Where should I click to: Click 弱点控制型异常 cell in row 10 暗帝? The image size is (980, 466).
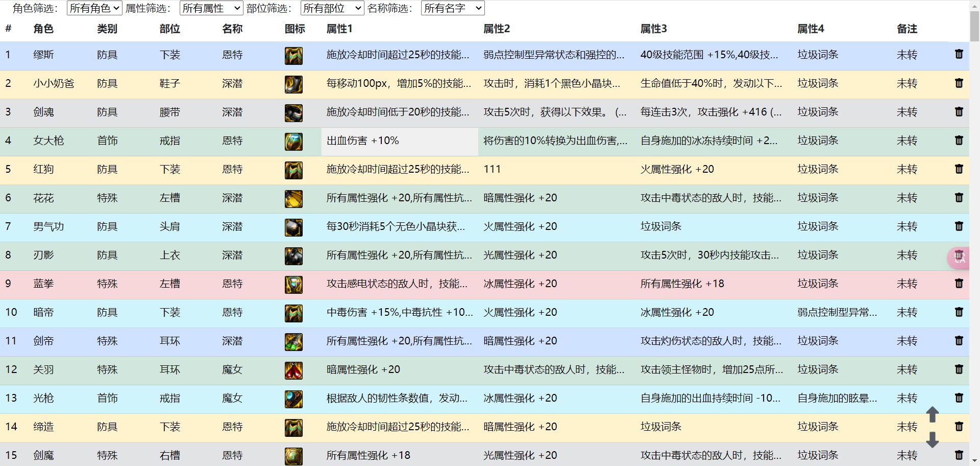pyautogui.click(x=842, y=313)
